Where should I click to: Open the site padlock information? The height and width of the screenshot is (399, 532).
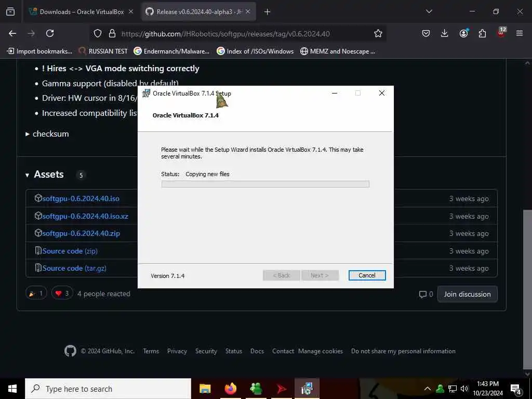(x=112, y=33)
